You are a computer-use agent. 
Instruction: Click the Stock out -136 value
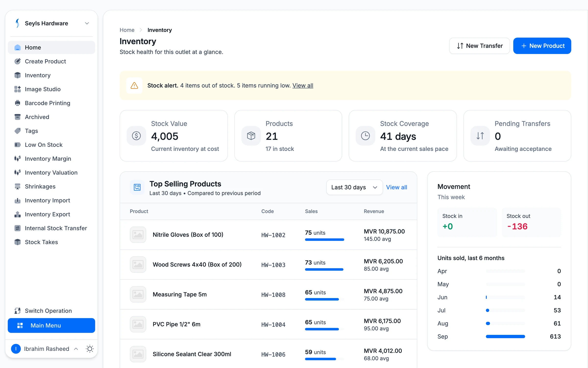tap(517, 226)
